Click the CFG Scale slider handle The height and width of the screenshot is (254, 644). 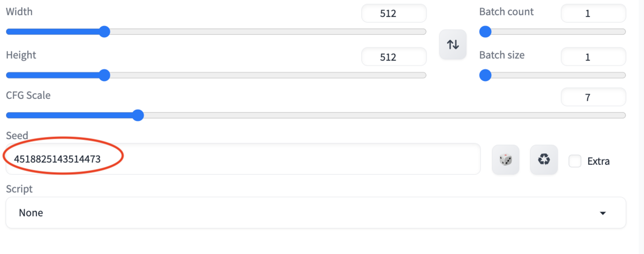[138, 115]
